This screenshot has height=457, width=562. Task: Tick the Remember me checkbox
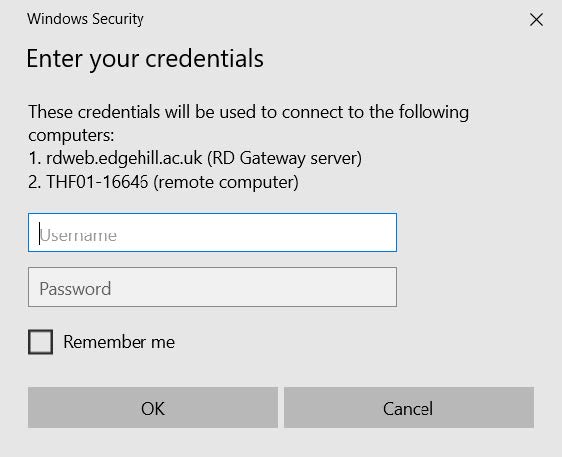pyautogui.click(x=41, y=342)
